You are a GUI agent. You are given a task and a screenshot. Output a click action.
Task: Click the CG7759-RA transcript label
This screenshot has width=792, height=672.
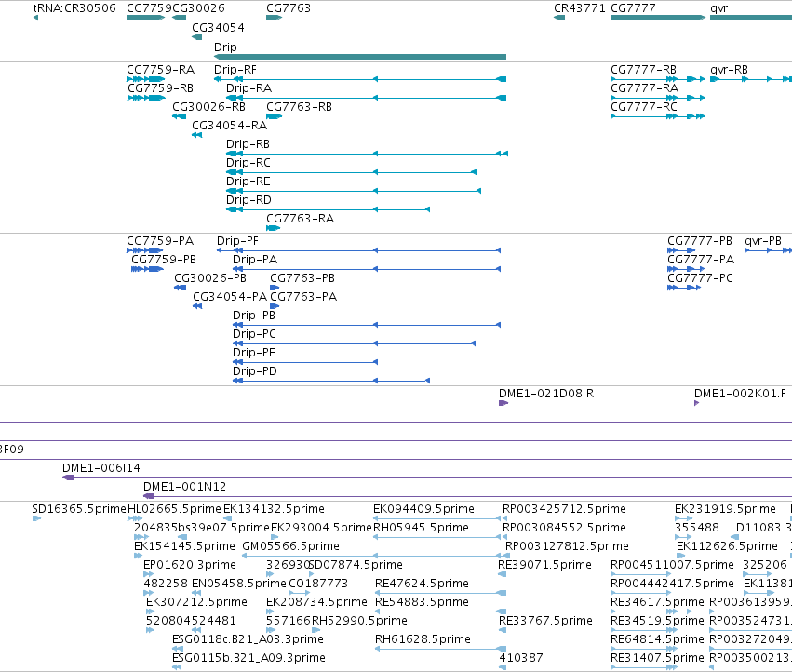pos(160,69)
